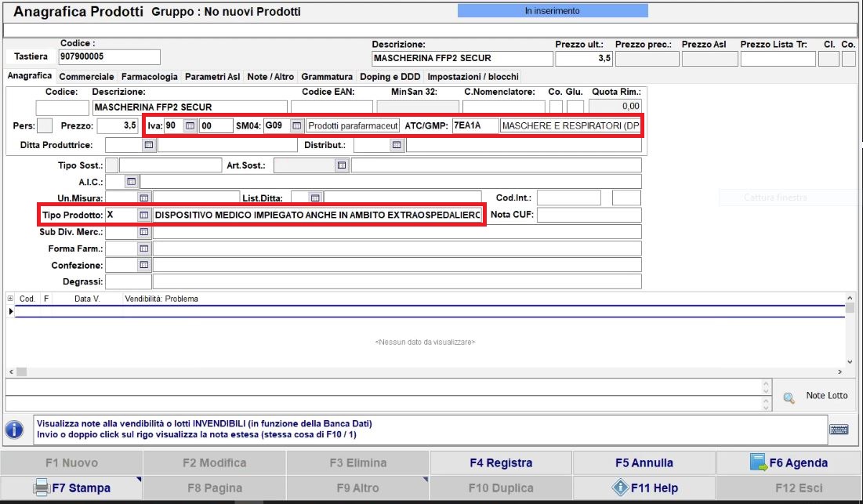Click the keyboard icon in info bar
The height and width of the screenshot is (504, 863).
coord(838,429)
